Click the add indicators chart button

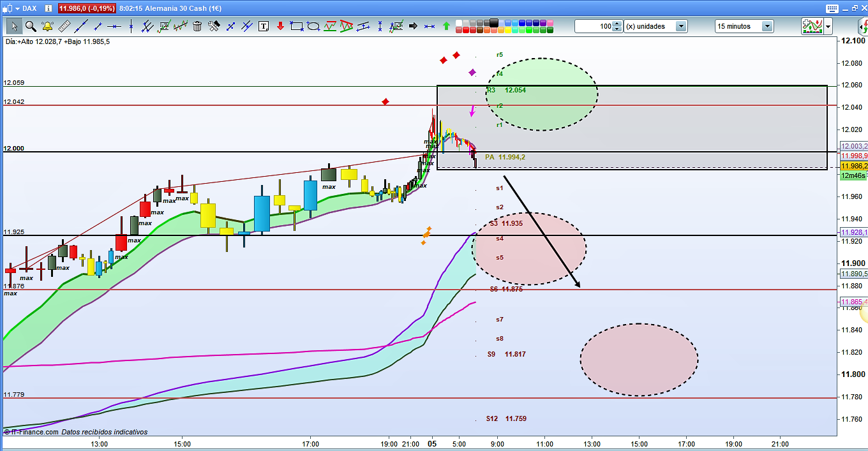pyautogui.click(x=812, y=26)
